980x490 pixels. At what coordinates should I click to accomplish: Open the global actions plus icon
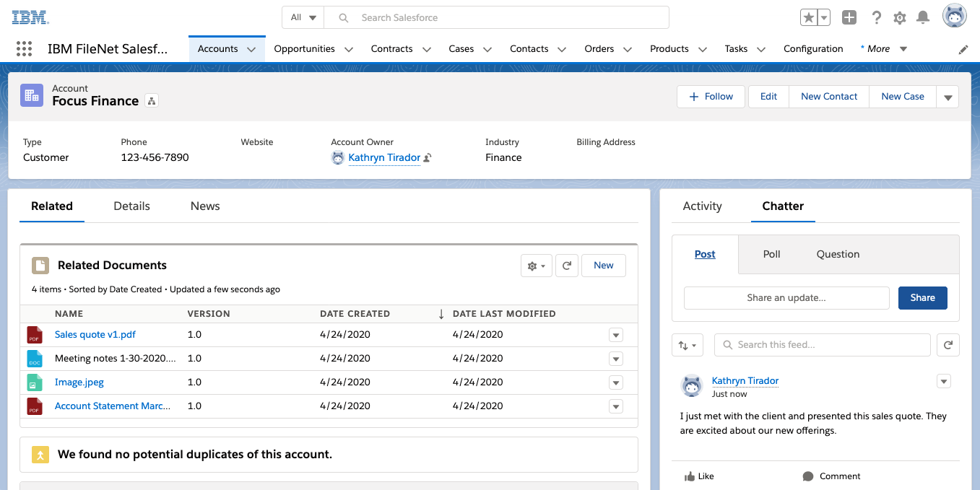coord(849,18)
